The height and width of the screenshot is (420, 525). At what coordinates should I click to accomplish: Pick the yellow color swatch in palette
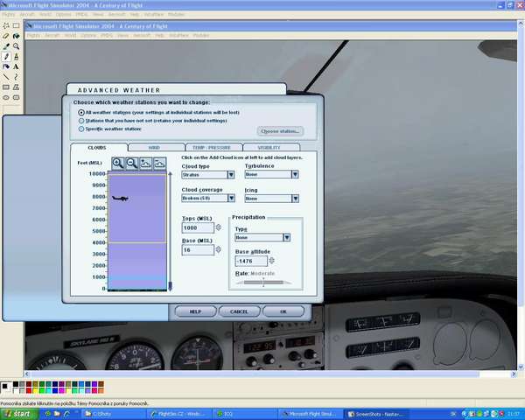pos(35,390)
